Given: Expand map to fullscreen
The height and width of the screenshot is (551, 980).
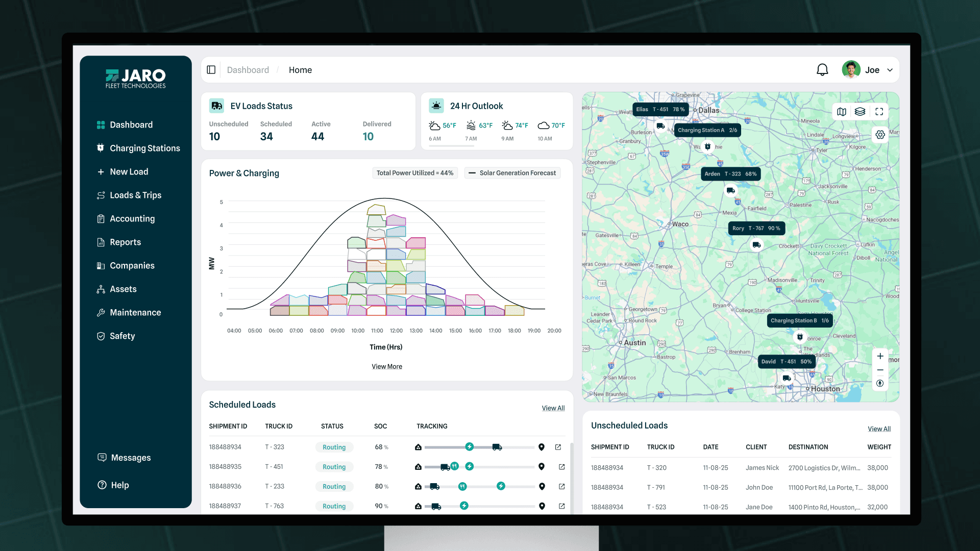Looking at the screenshot, I should click(879, 112).
